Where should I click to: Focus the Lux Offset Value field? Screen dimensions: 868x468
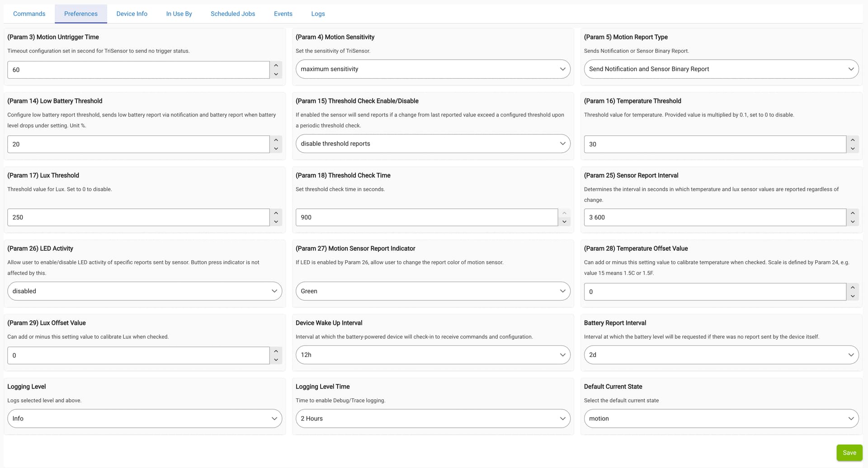[x=138, y=356]
